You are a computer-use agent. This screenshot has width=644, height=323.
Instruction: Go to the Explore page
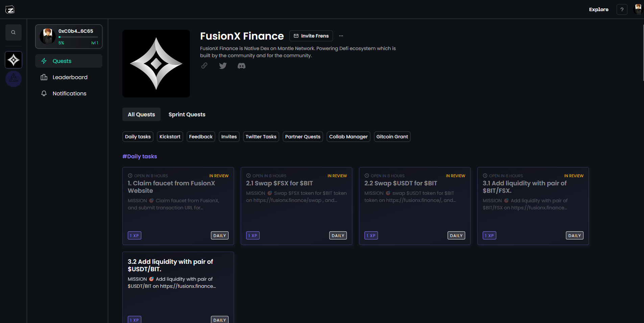click(x=598, y=9)
